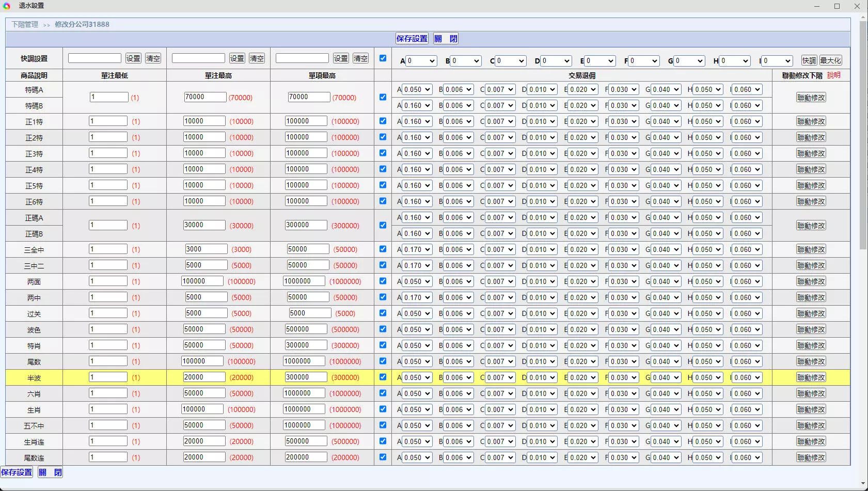The width and height of the screenshot is (868, 491).
Task: Uncheck the checkbox in the 半波 row
Action: 383,377
